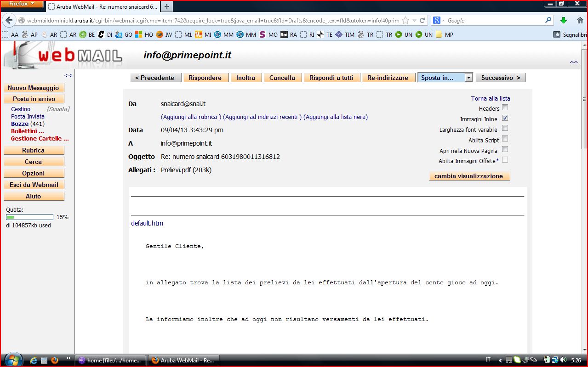Expand the quick launch overflow chevron
The height and width of the screenshot is (367, 588).
[69, 359]
